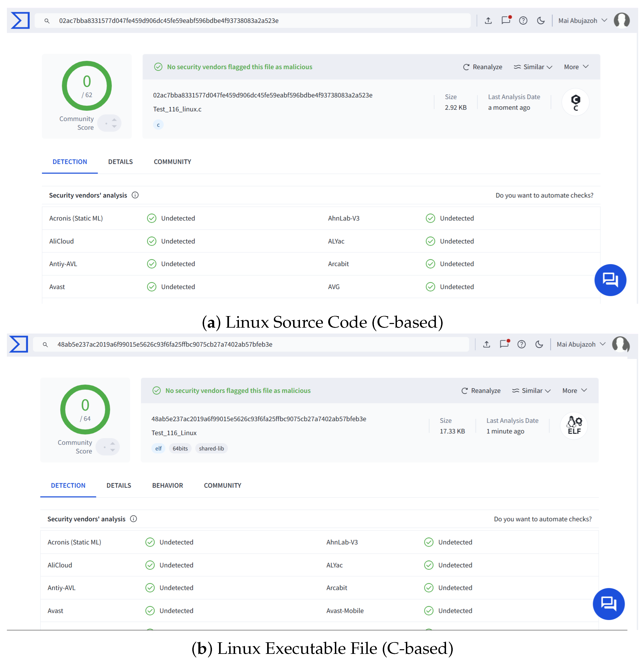The width and height of the screenshot is (644, 663).
Task: Open chat bubble button in panel (b)
Action: point(609,604)
